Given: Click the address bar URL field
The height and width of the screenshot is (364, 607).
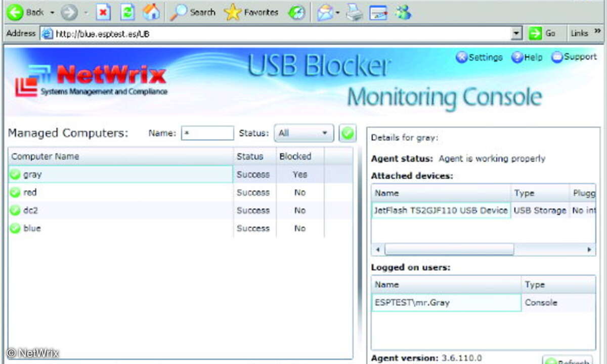Looking at the screenshot, I should pos(275,34).
